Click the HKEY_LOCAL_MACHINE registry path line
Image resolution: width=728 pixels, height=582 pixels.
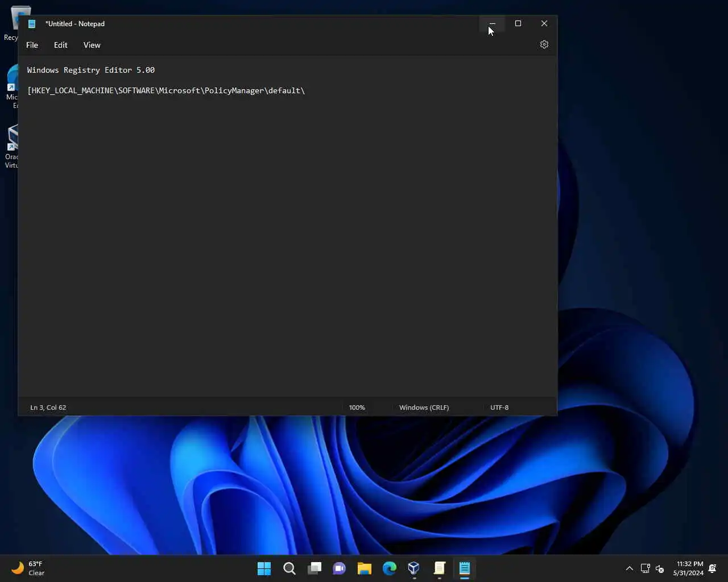pos(166,90)
